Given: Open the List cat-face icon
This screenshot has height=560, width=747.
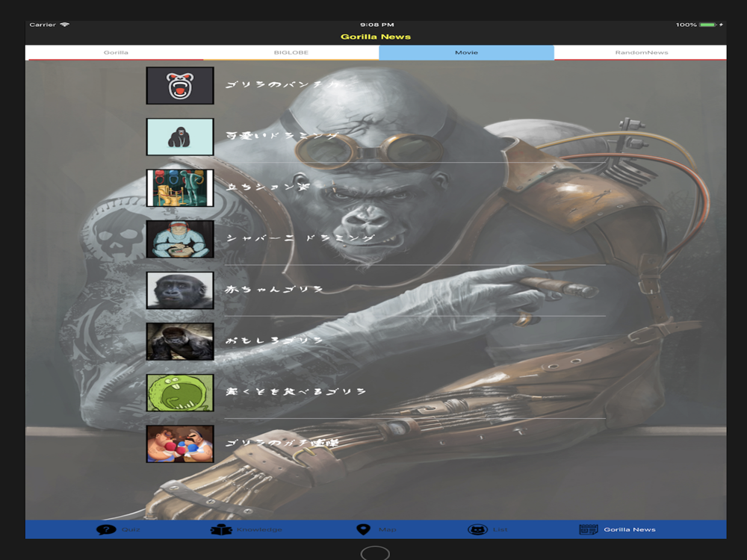Looking at the screenshot, I should (x=477, y=529).
